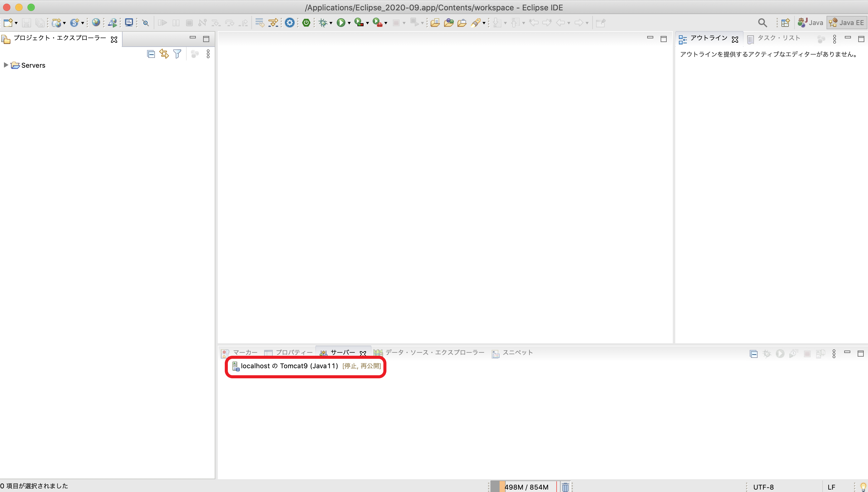This screenshot has width=868, height=492.
Task: Click the Open Type folder icon
Action: (x=435, y=23)
